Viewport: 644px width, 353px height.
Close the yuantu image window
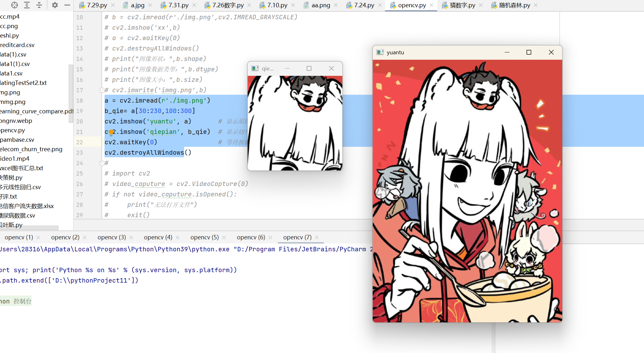[x=551, y=52]
